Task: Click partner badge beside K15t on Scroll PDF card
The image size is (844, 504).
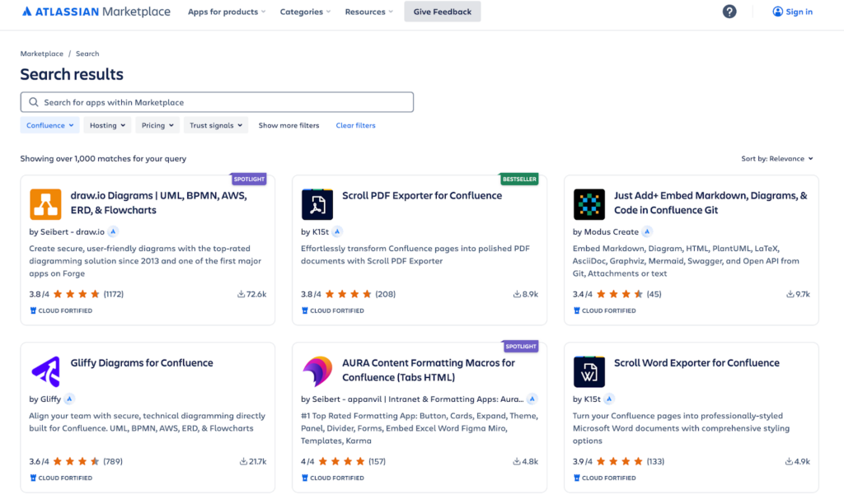Action: [337, 232]
